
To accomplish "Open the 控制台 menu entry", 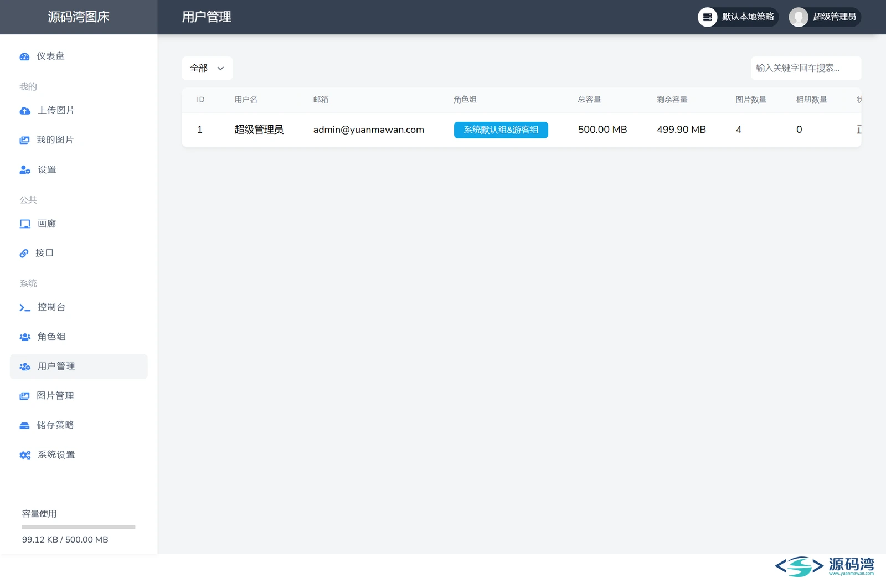I will click(79, 307).
